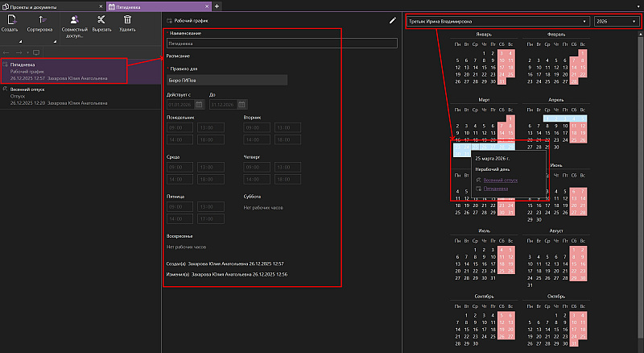This screenshot has width=644, height=353.
Task: Open calendar picker for Действует с date
Action: click(199, 105)
